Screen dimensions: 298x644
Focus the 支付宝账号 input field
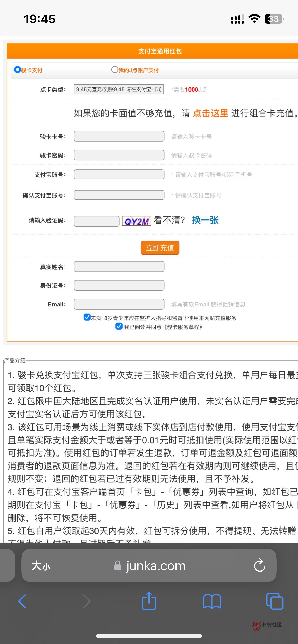coord(119,174)
